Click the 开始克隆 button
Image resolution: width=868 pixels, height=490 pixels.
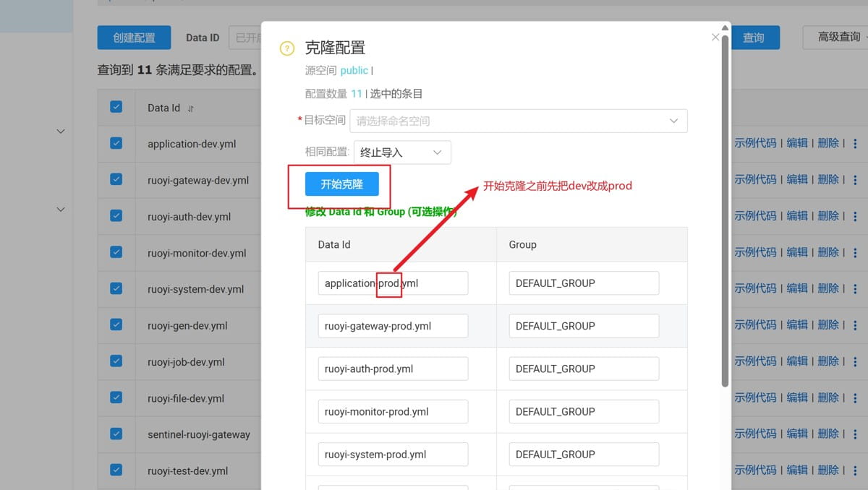pyautogui.click(x=342, y=184)
